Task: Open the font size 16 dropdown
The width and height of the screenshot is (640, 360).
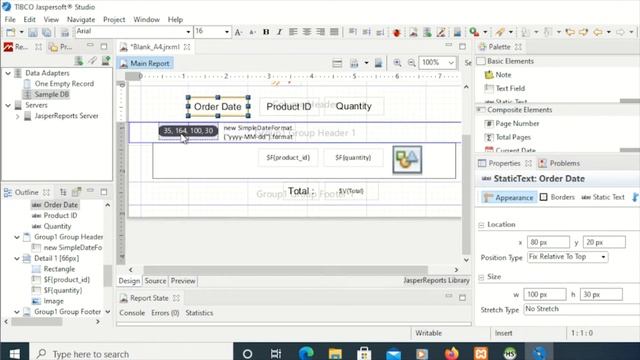Action: [227, 32]
